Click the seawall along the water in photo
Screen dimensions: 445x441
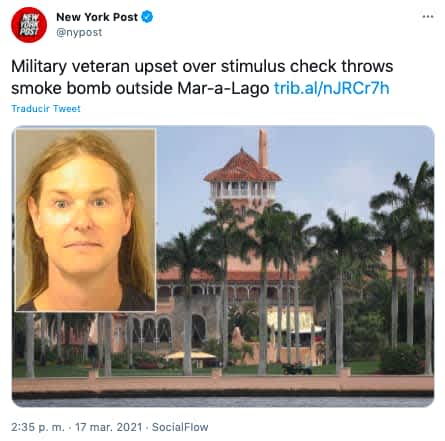(223, 386)
